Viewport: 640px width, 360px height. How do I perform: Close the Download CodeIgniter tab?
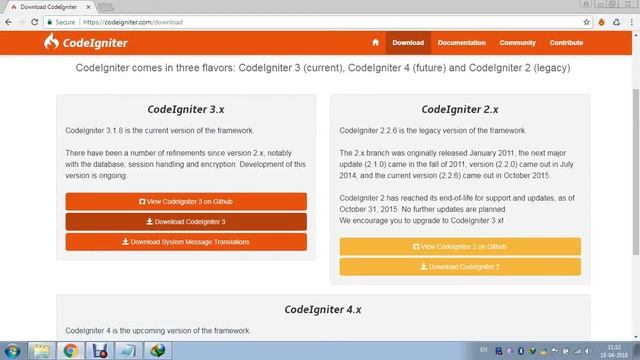(88, 7)
